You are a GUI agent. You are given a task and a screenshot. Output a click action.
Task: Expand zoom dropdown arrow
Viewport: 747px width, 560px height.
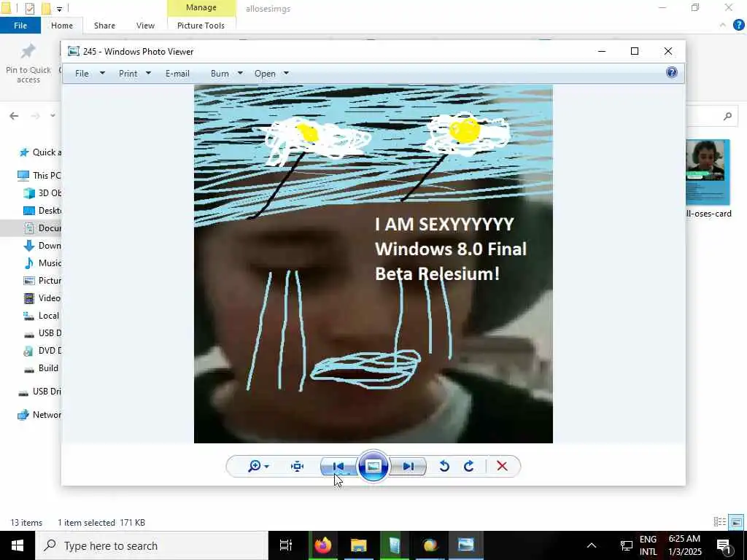coord(266,467)
